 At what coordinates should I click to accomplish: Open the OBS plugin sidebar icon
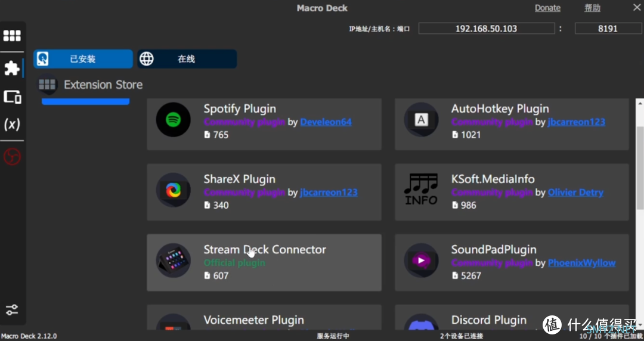pyautogui.click(x=12, y=157)
